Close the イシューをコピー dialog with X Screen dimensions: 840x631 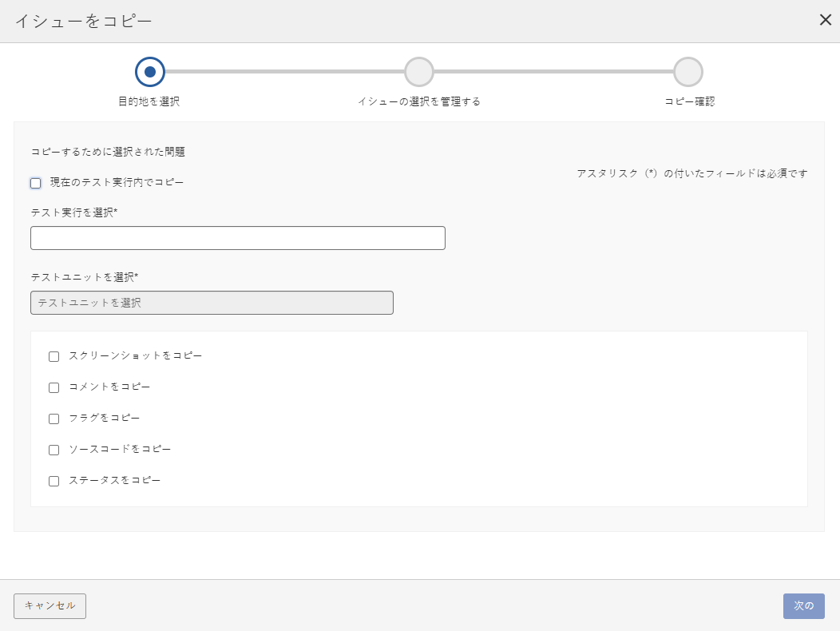825,20
